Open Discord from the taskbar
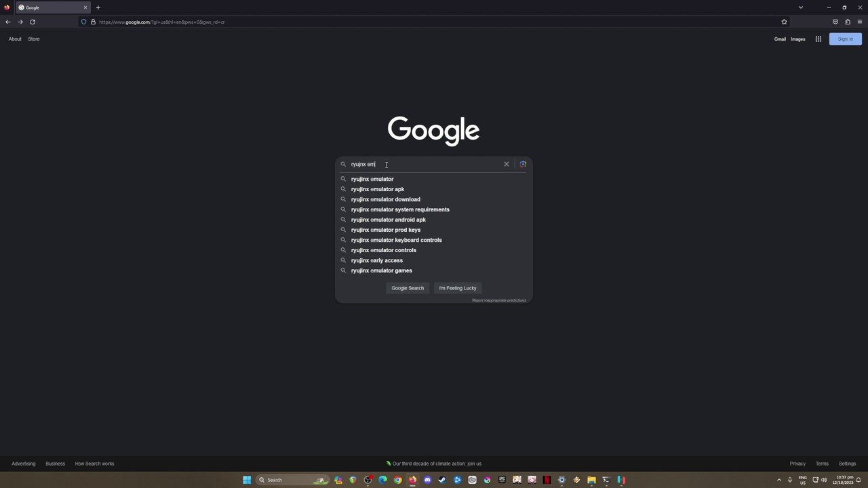Viewport: 868px width, 488px height. click(x=428, y=480)
